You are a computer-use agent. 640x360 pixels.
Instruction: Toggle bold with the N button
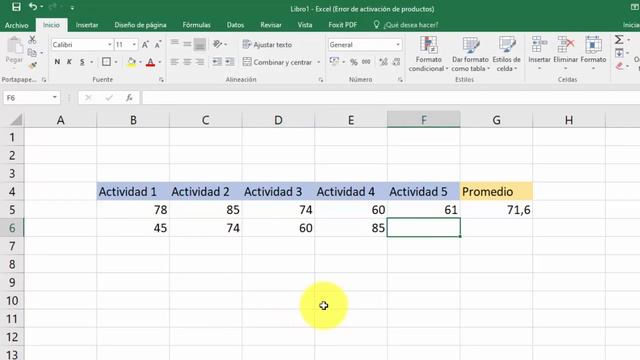(x=57, y=62)
